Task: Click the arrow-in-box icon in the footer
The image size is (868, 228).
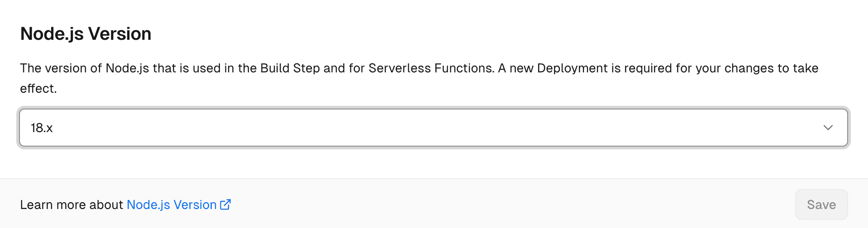Action: 225,204
